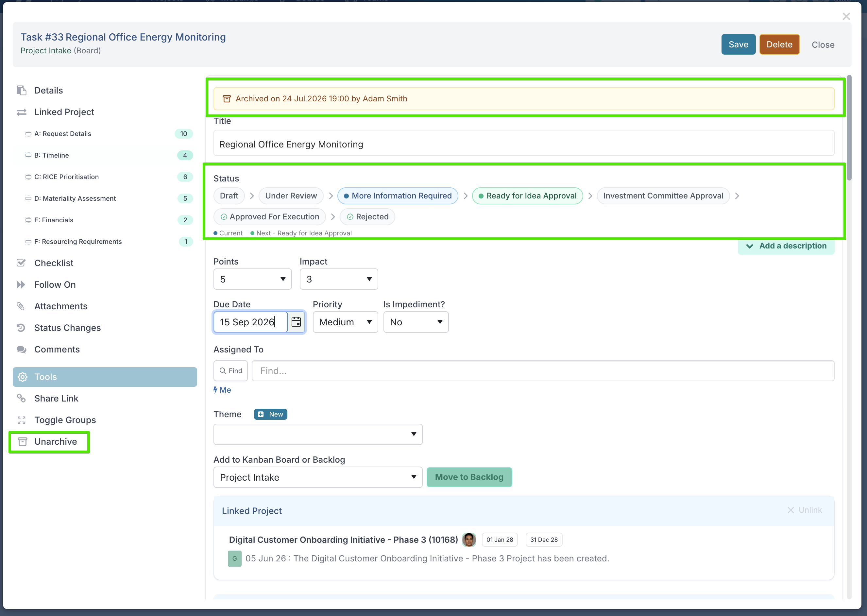
Task: Click the Status Changes history icon
Action: [21, 328]
